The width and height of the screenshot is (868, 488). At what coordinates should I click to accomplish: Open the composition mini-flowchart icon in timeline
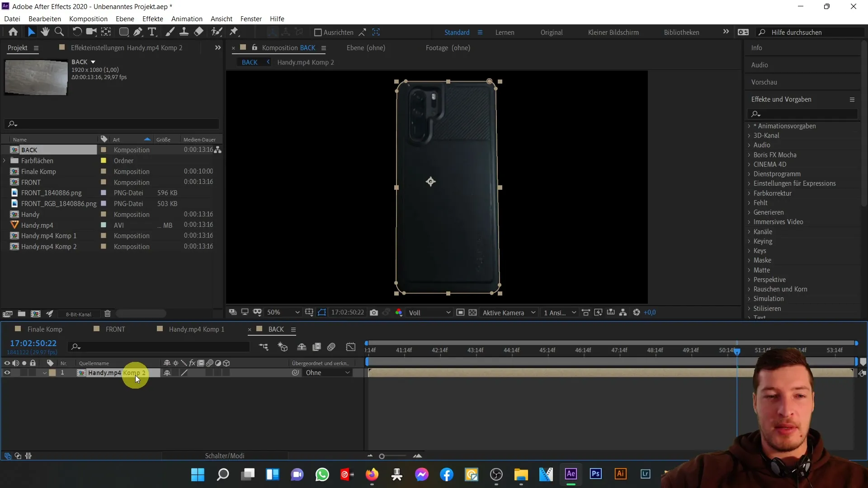tap(264, 347)
